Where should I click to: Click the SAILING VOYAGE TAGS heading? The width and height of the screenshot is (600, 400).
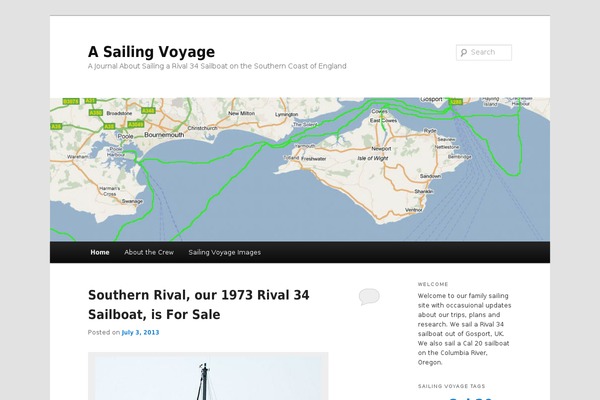tap(451, 386)
